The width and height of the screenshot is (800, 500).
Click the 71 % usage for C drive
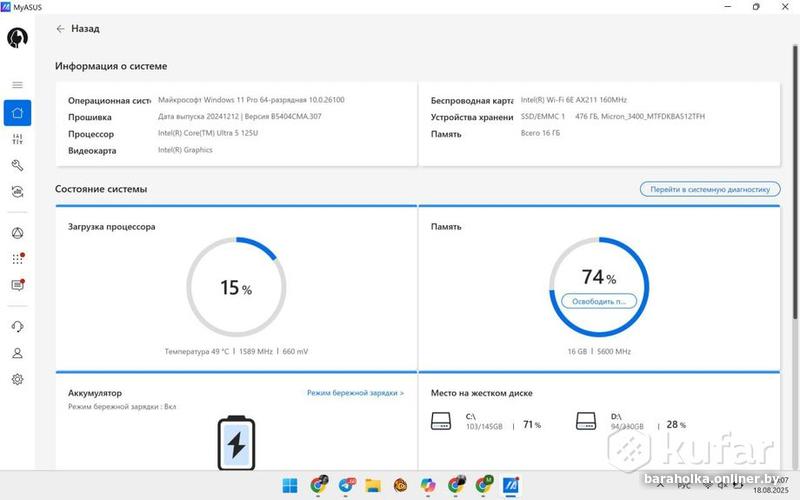point(532,424)
